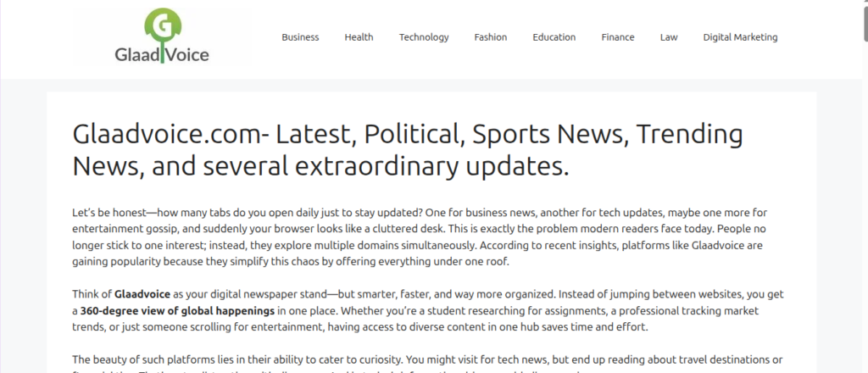Open the Business menu item
Image resolution: width=868 pixels, height=373 pixels.
300,37
